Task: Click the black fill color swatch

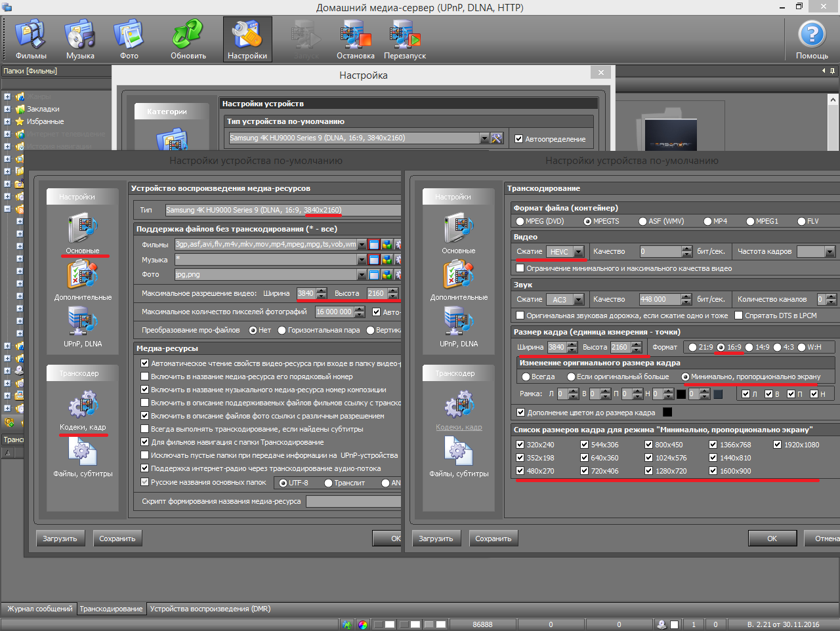Action: (x=667, y=413)
